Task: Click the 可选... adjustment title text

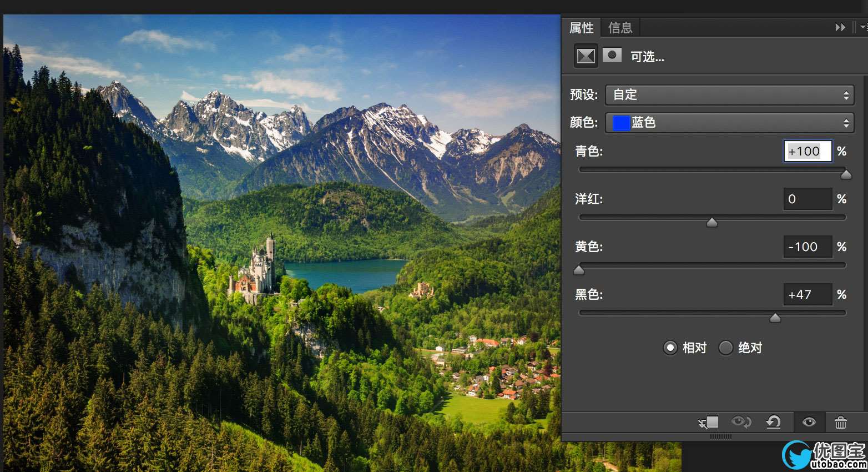Action: pyautogui.click(x=647, y=56)
